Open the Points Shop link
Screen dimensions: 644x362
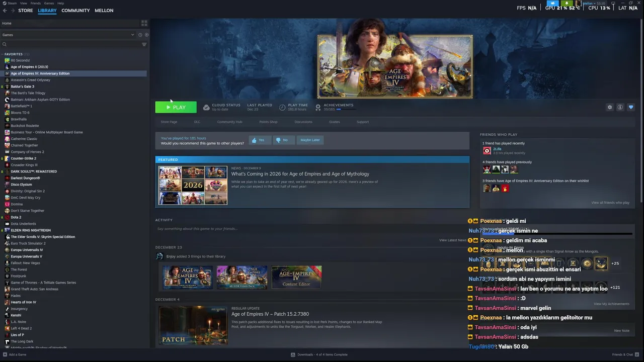point(268,122)
